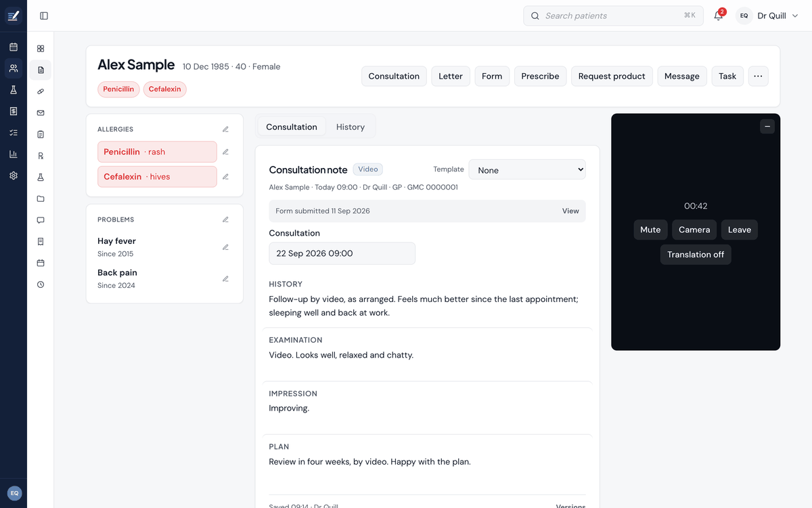Open the patient overview grid icon

point(41,49)
